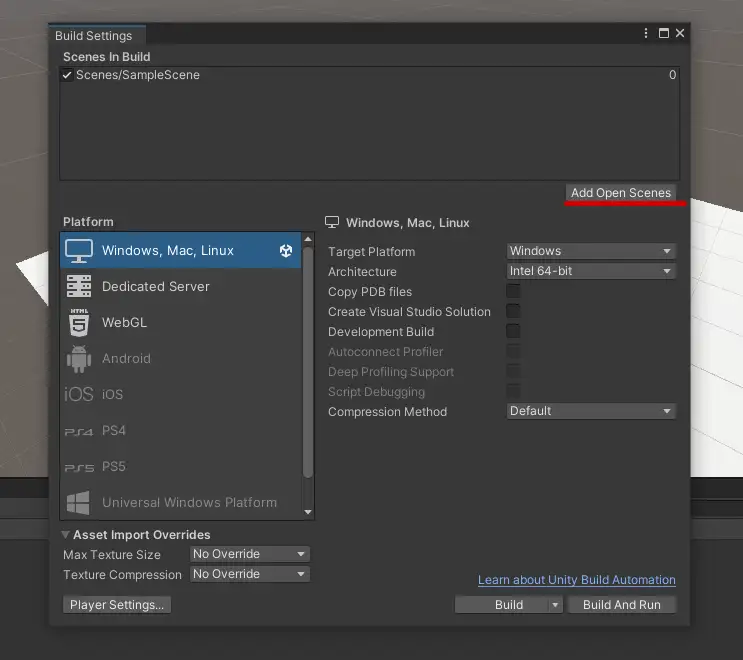Click Add Open Scenes button
This screenshot has height=660, width=743.
tap(621, 193)
